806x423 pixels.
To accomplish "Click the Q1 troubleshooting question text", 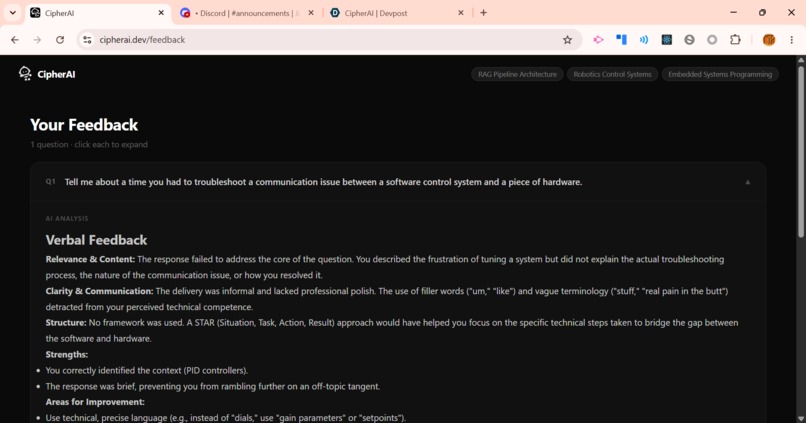I will (323, 182).
